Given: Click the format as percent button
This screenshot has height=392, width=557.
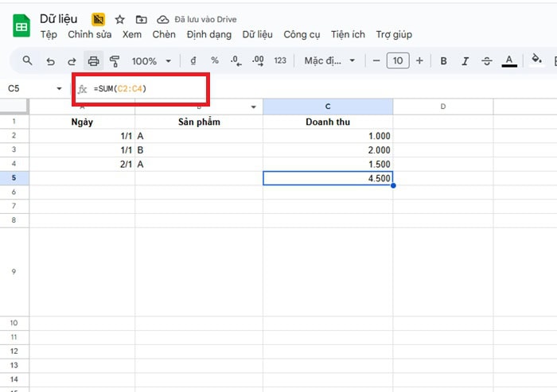Looking at the screenshot, I should tap(214, 60).
